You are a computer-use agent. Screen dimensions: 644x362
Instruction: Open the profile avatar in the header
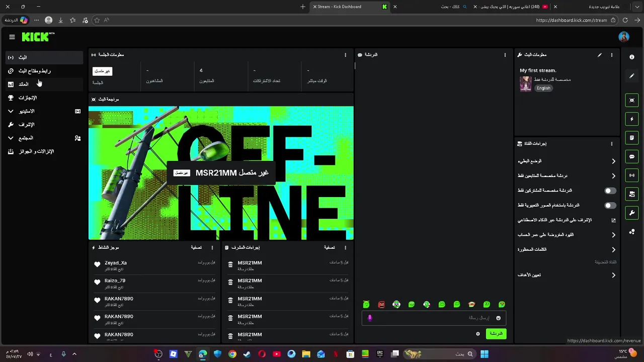(x=624, y=37)
